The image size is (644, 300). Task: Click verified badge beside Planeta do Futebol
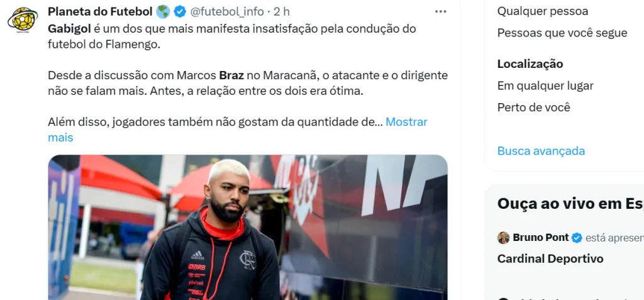pyautogui.click(x=180, y=11)
